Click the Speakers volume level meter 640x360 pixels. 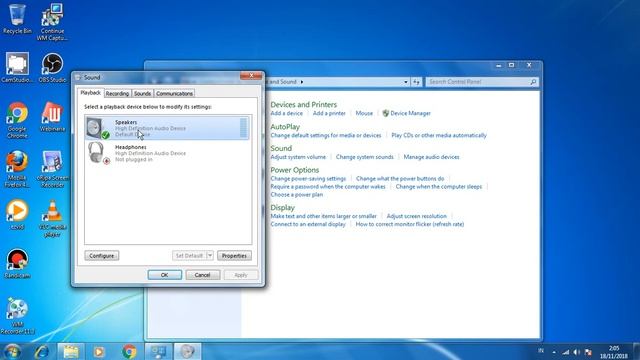tap(243, 128)
